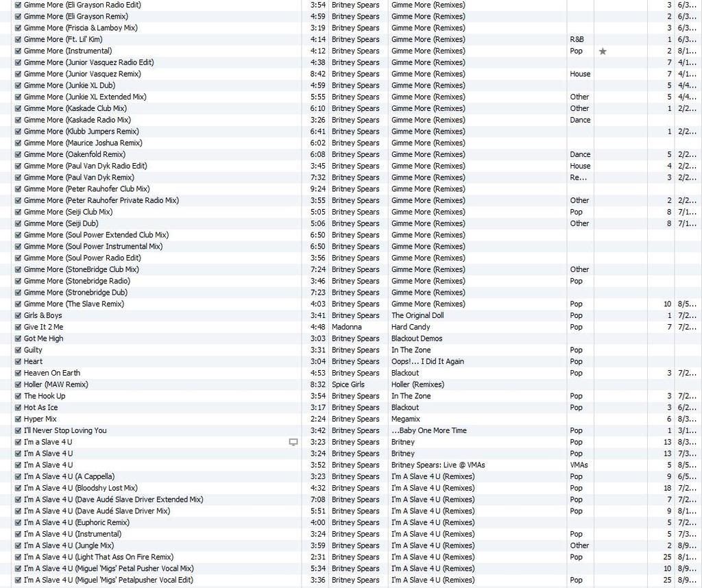Toggle the checkbox for Holler (MAW Remix)

[x=18, y=384]
